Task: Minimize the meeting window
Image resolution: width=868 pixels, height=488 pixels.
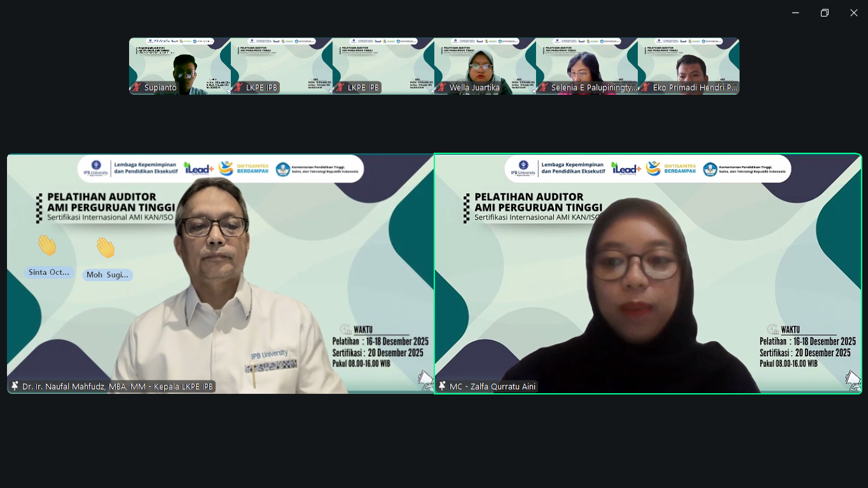Action: [x=796, y=13]
